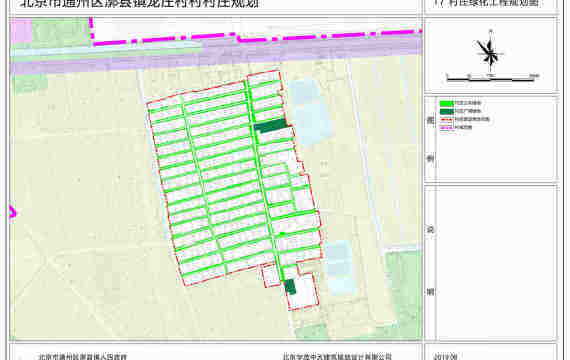570x360 pixels.
Task: Click the date text in footer right
Action: tap(445, 357)
